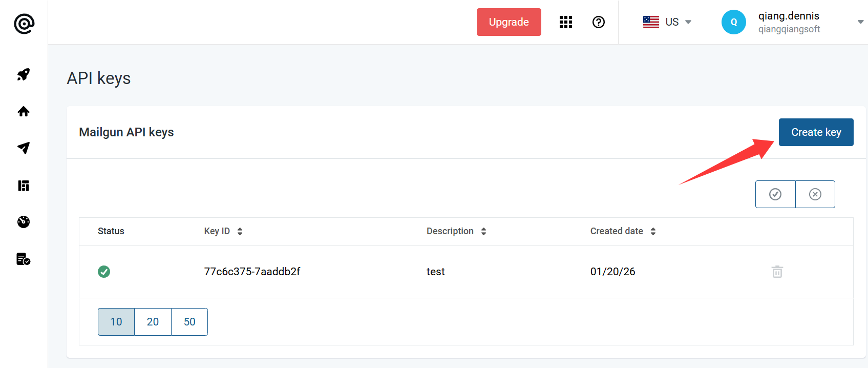The width and height of the screenshot is (868, 368).
Task: Click the red Upgrade button
Action: [x=509, y=22]
